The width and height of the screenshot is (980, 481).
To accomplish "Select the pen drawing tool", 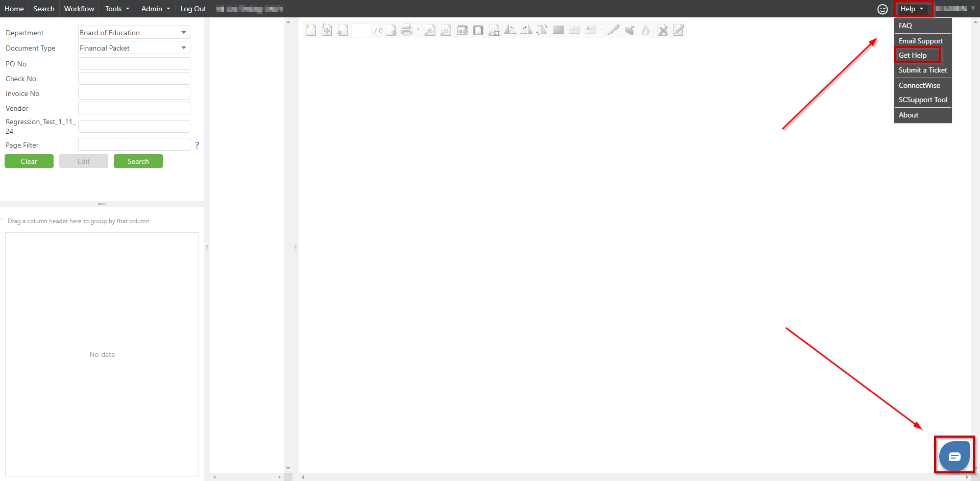I will [x=614, y=30].
